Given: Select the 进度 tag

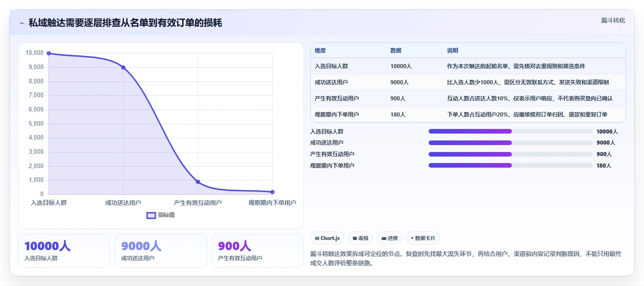Looking at the screenshot, I should pyautogui.click(x=389, y=238).
